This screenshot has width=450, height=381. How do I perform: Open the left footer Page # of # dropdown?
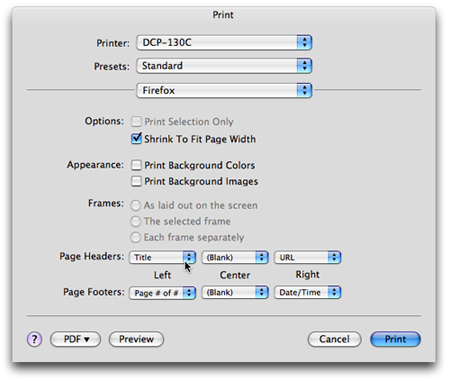coord(162,293)
